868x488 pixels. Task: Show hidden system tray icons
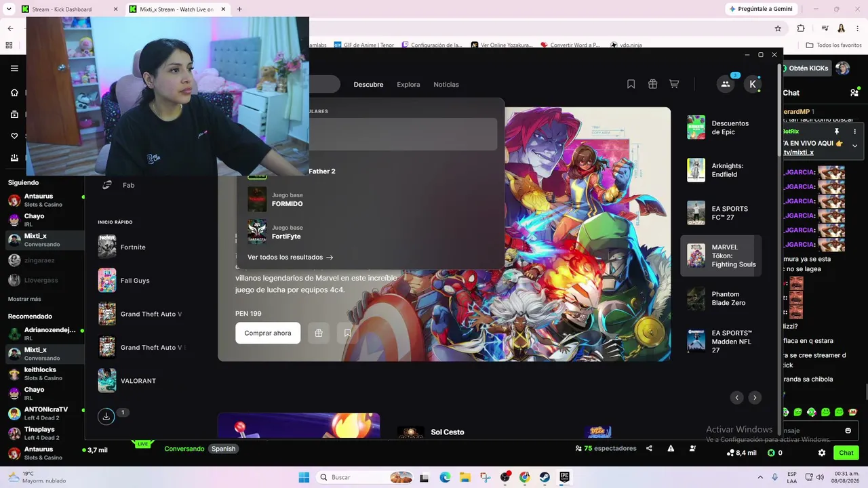click(760, 477)
